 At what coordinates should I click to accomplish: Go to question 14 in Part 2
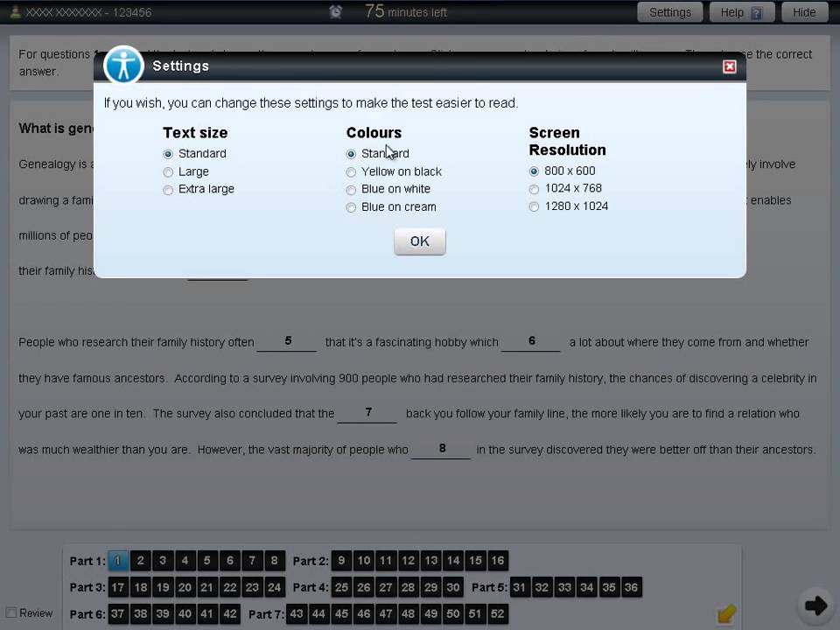coord(453,561)
